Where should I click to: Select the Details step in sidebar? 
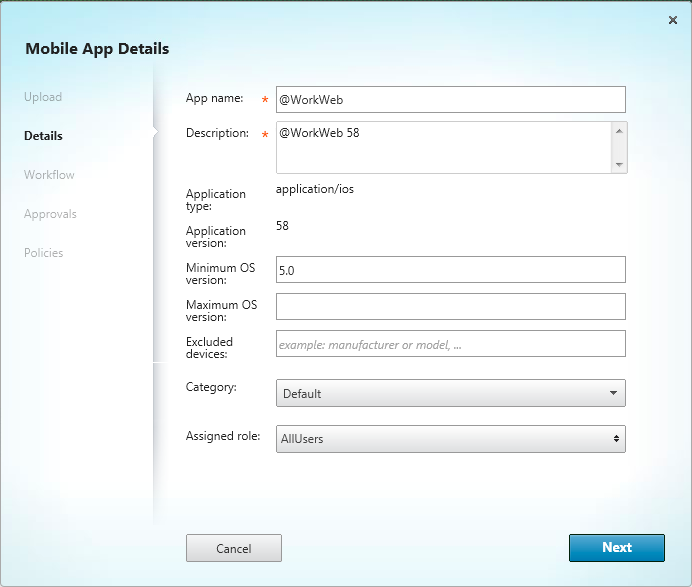click(x=43, y=136)
